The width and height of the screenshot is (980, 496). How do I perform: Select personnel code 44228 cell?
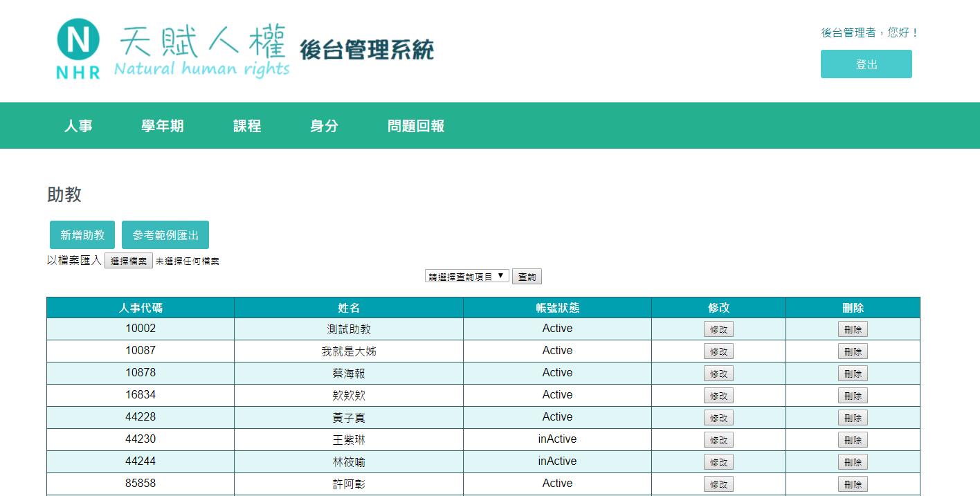click(x=140, y=417)
